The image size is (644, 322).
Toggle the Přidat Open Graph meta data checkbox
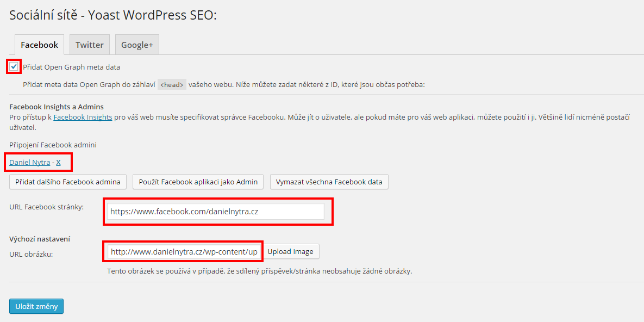click(x=14, y=66)
